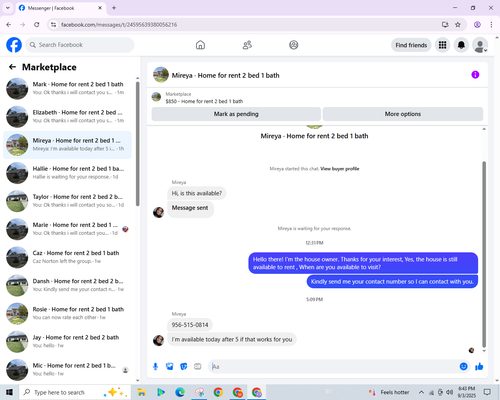Screen dimensions: 500x400
Task: Open Mark's Home for rent chat
Action: click(68, 88)
